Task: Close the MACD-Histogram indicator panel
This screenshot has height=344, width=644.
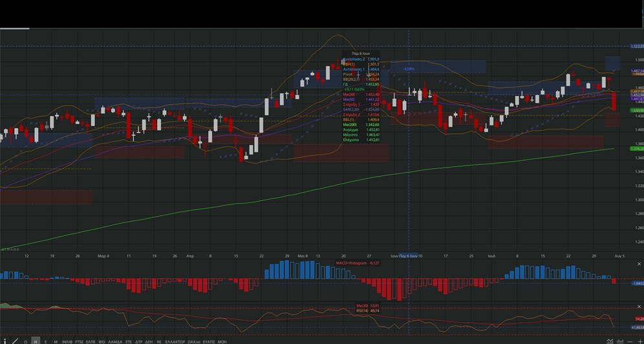Action: 639,264
